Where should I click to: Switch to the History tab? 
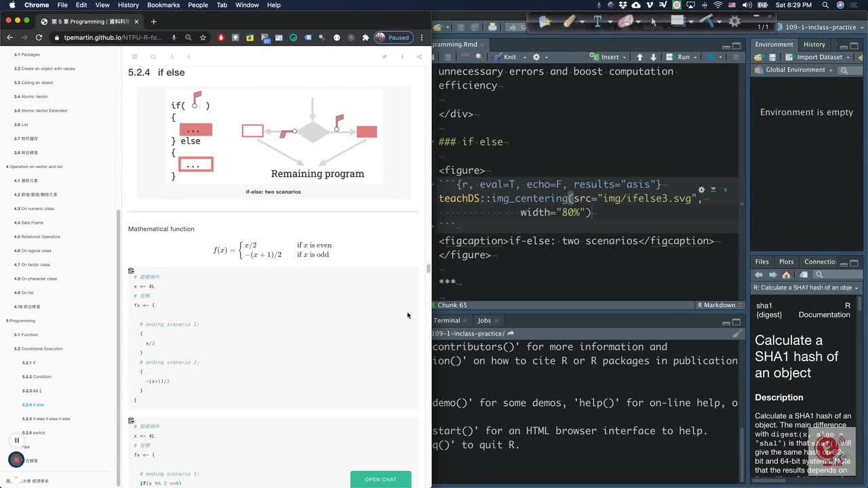pyautogui.click(x=814, y=44)
